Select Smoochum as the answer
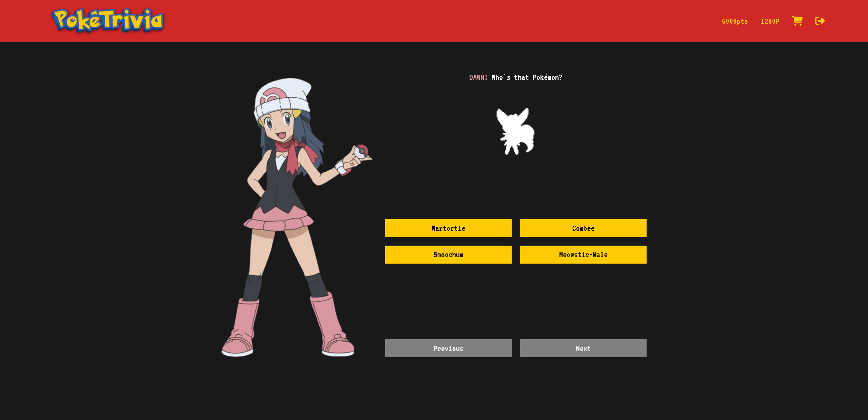Image resolution: width=868 pixels, height=420 pixels. click(x=448, y=254)
